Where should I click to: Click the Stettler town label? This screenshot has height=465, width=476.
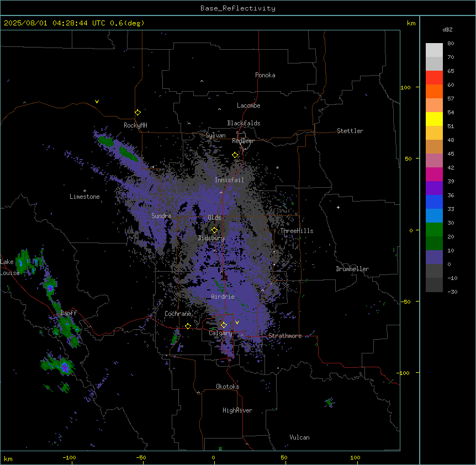(x=350, y=131)
